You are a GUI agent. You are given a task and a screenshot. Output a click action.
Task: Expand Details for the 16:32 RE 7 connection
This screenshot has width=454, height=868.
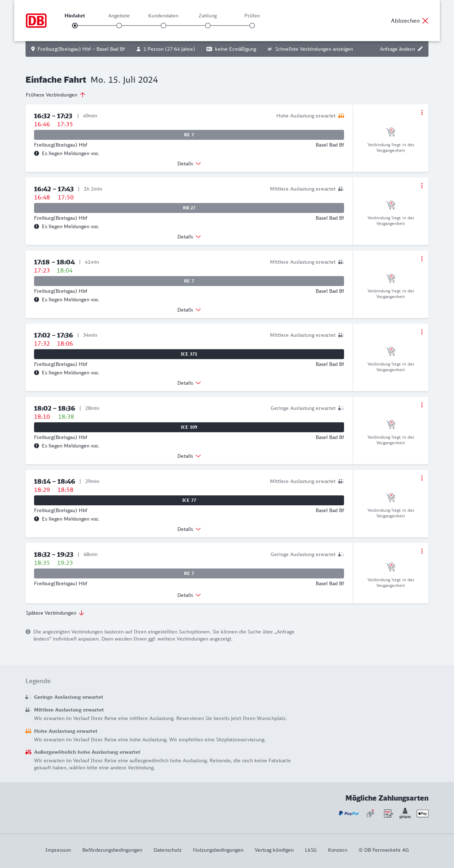(189, 164)
